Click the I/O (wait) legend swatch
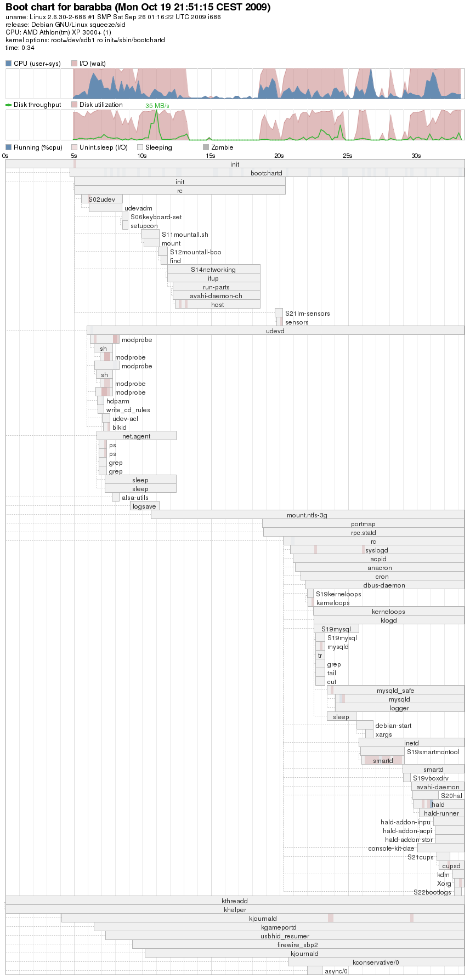The width and height of the screenshot is (470, 980). pyautogui.click(x=74, y=64)
